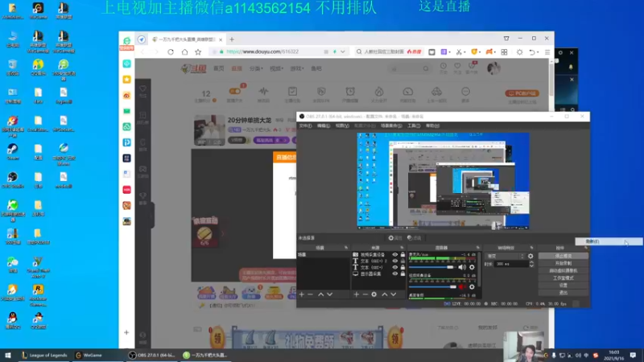Open the 编辑 (Edit) menu in OBS
This screenshot has width=644, height=362.
point(324,125)
